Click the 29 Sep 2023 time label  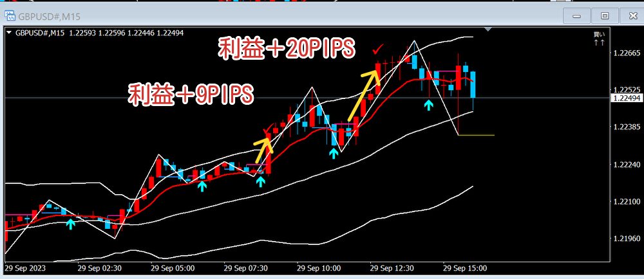[x=25, y=268]
